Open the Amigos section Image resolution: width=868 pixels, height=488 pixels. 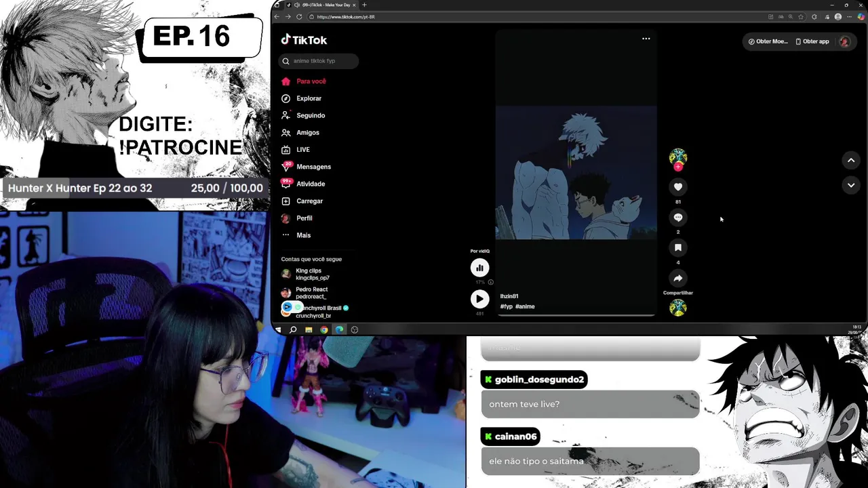300,133
